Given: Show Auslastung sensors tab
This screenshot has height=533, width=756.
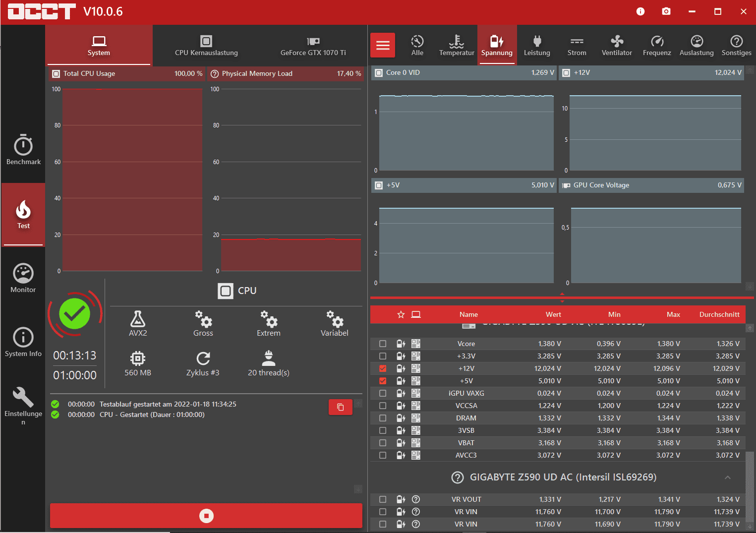Looking at the screenshot, I should (697, 46).
